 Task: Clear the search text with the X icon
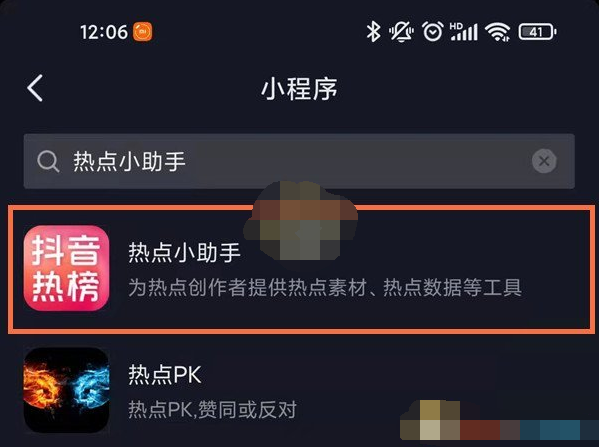(544, 161)
